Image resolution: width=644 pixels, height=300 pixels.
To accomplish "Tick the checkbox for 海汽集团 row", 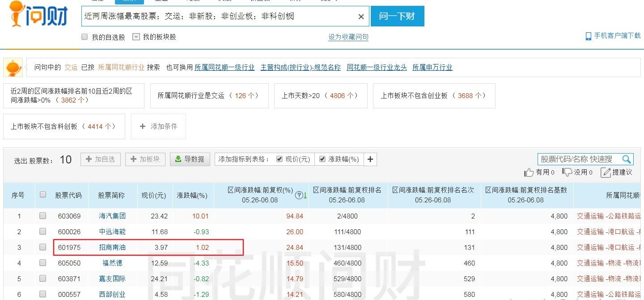I will pos(43,216).
